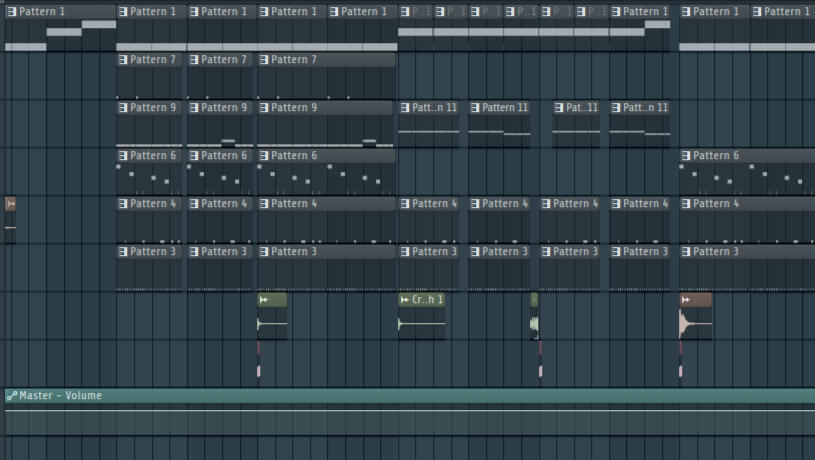The height and width of the screenshot is (460, 815).
Task: Click the pattern icon of the rightmost Pattern 6 clip
Action: [686, 156]
